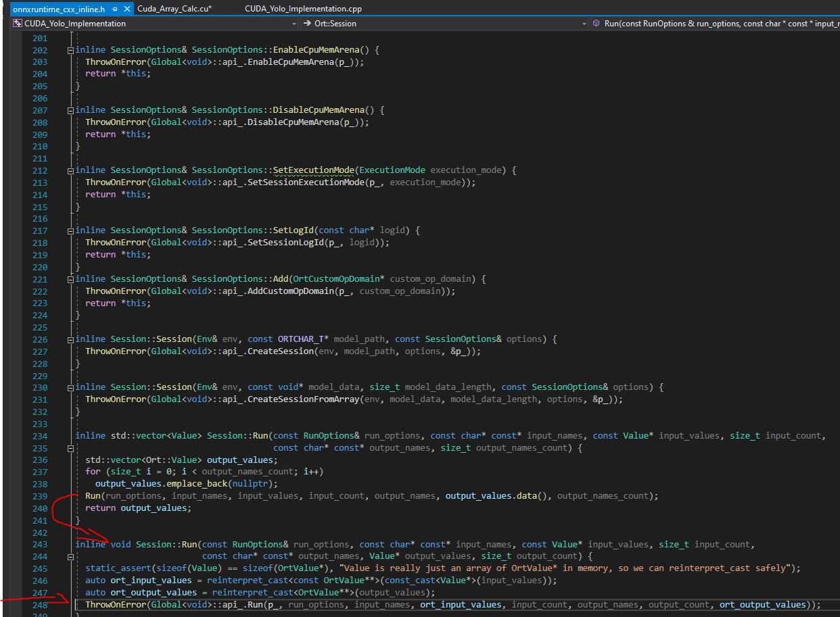Collapse Session constructor at line 226
This screenshot has height=617, width=840.
(70, 339)
